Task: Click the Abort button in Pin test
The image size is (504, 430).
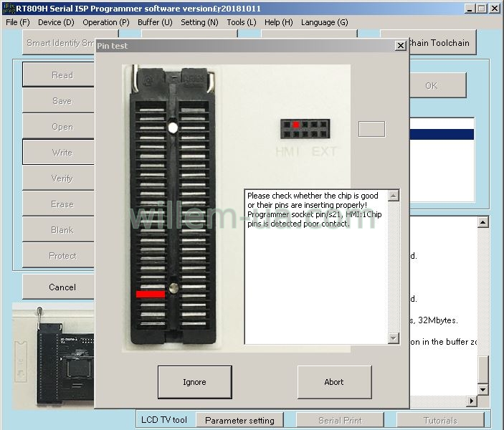Action: pos(334,382)
